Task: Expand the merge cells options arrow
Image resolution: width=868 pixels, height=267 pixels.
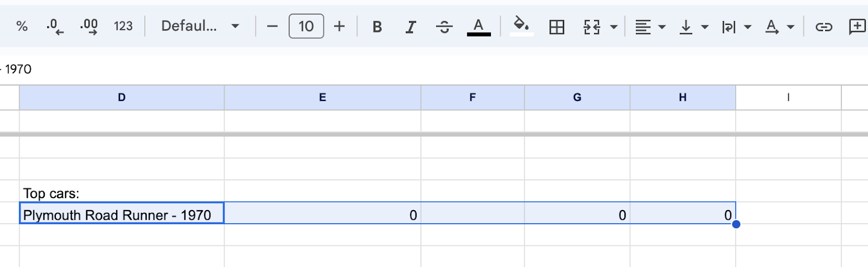Action: (x=614, y=27)
